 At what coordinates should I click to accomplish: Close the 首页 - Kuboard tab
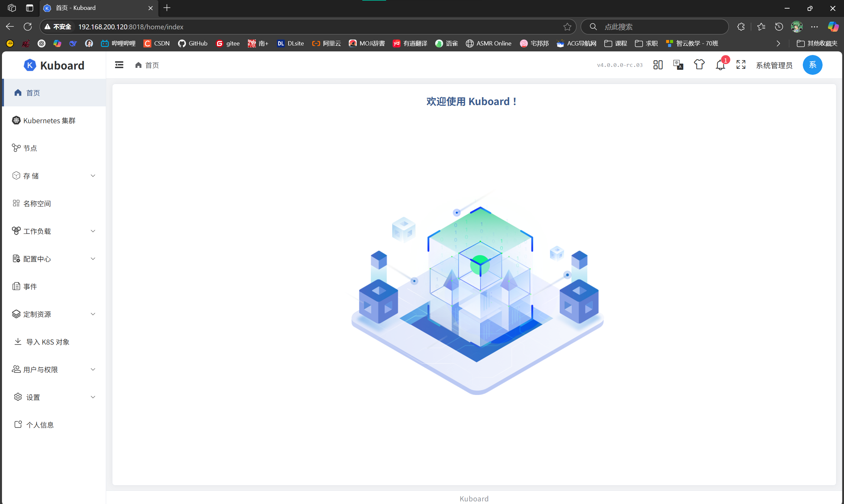(151, 8)
